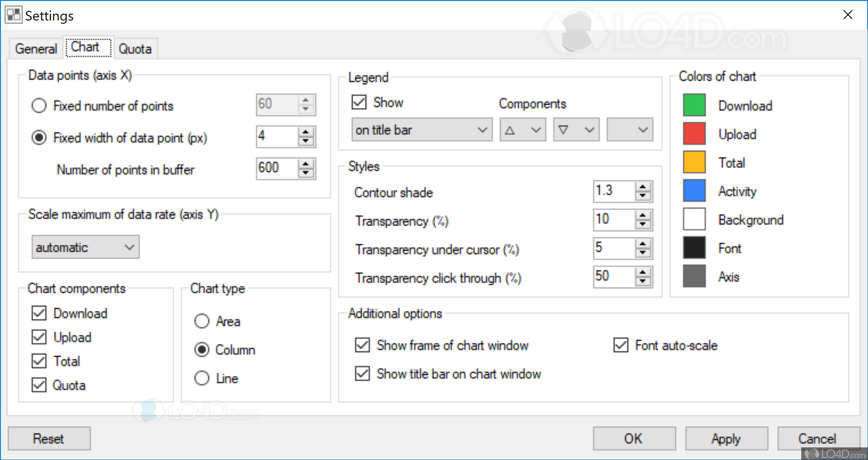Increase Contour shade using its up arrow
Screen dimensions: 868x460
coord(643,187)
